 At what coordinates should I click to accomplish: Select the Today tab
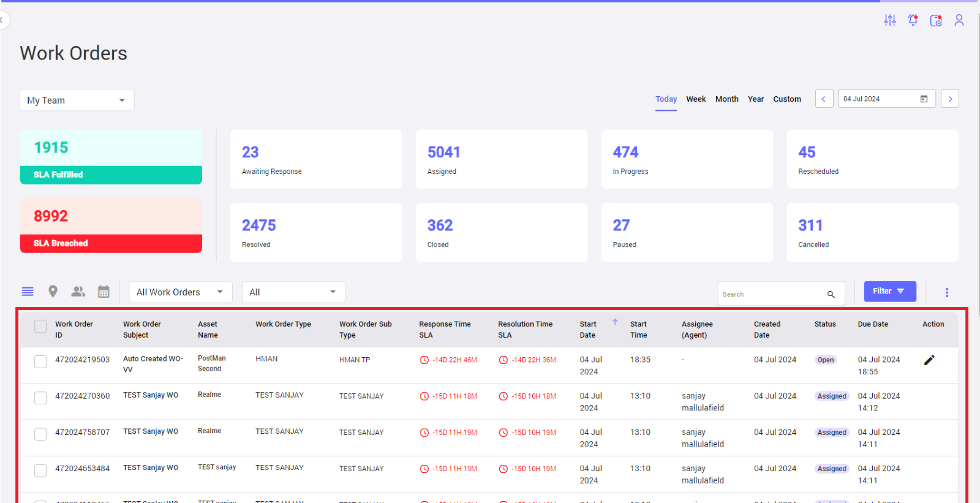[x=666, y=99]
